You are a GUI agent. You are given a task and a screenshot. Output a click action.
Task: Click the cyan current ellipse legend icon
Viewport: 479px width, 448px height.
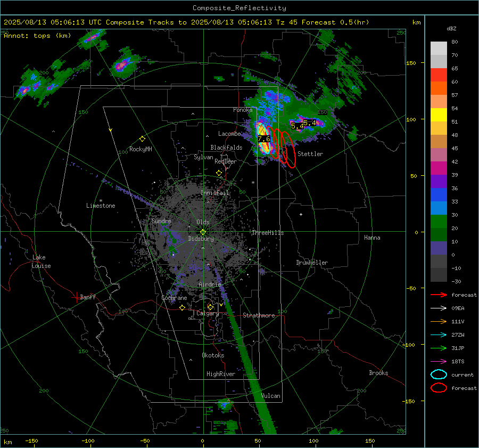tap(439, 374)
